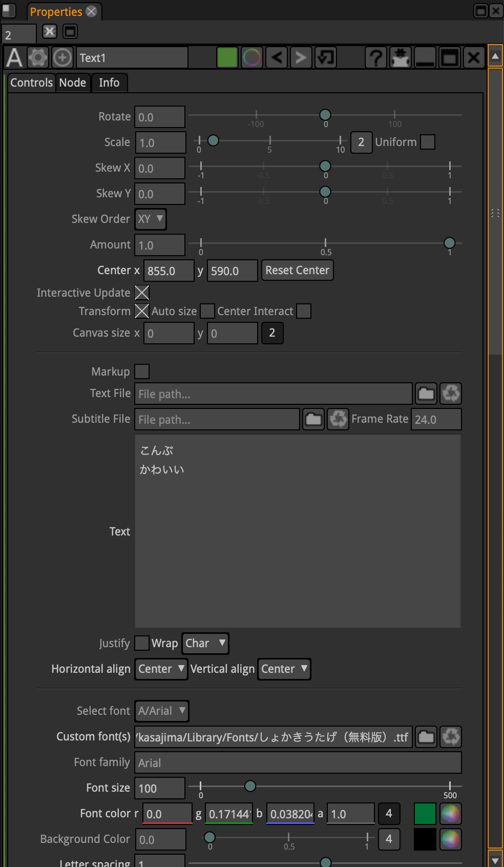Click into the Text entry area

(298, 531)
